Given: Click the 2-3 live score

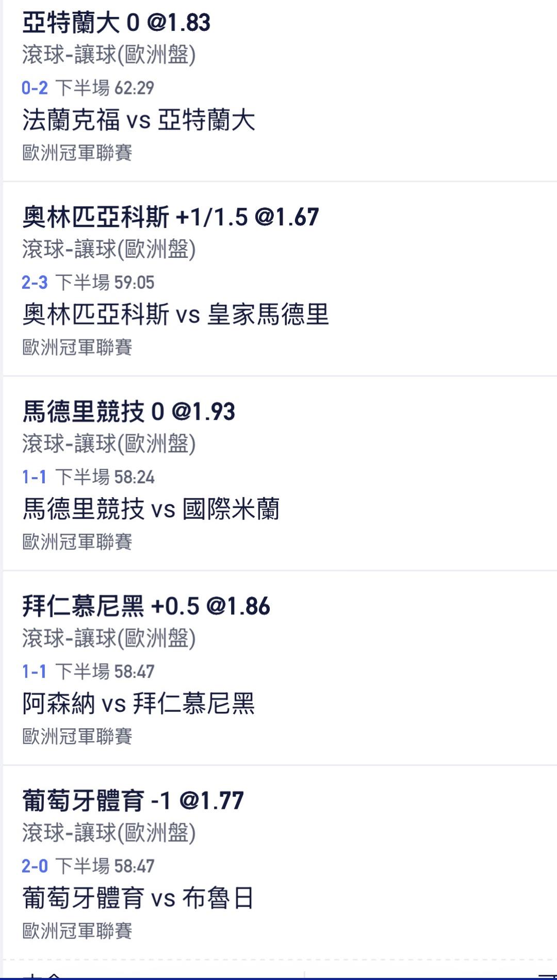Looking at the screenshot, I should [35, 283].
